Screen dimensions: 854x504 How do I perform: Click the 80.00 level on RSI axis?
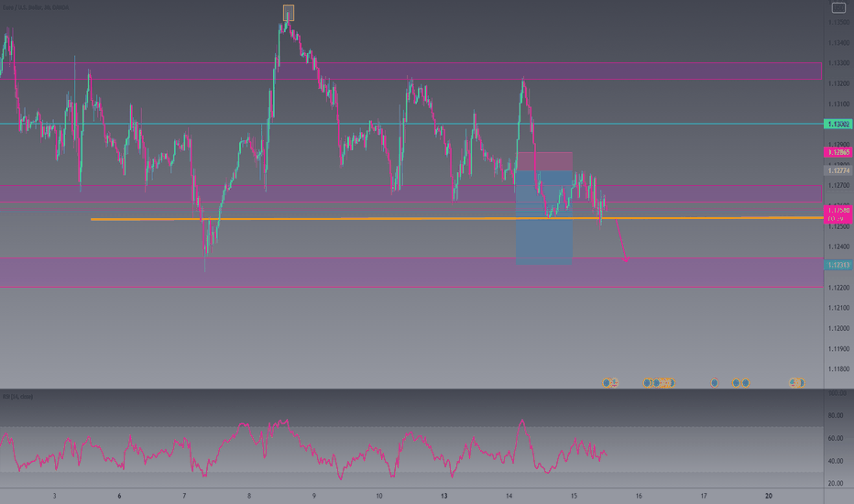[x=836, y=416]
